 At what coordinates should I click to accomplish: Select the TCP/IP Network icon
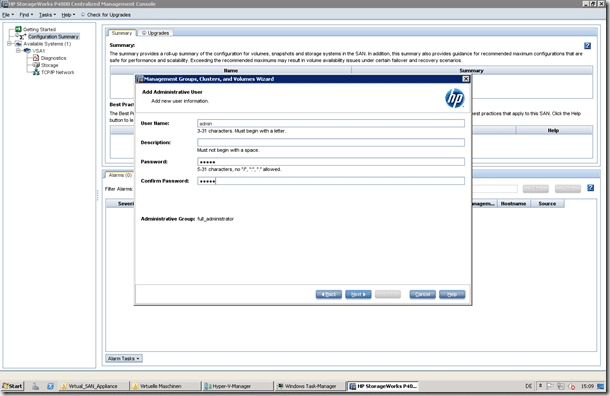(x=36, y=72)
